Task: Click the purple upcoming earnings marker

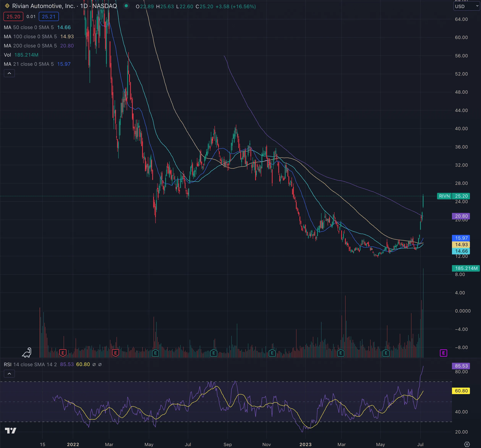Action: pos(443,353)
